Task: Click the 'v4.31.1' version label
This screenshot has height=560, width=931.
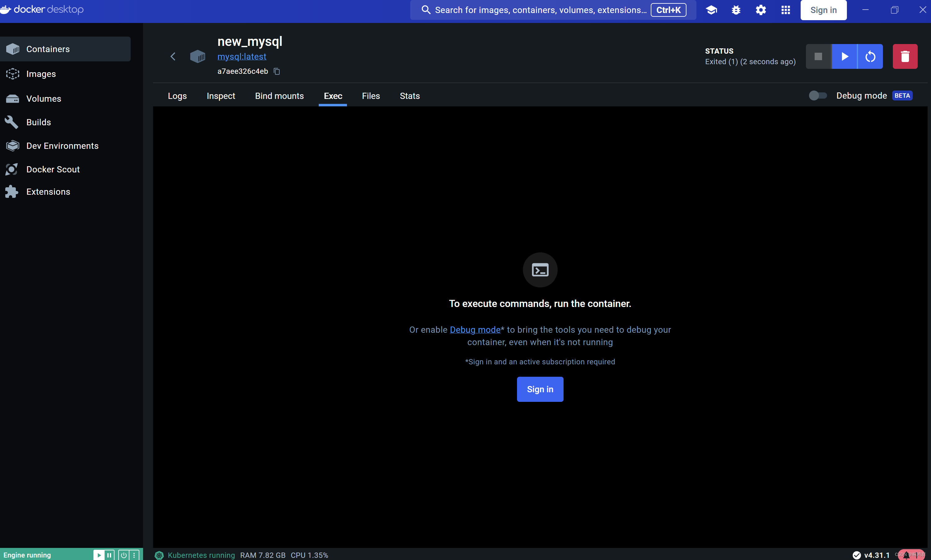Action: pos(877,555)
